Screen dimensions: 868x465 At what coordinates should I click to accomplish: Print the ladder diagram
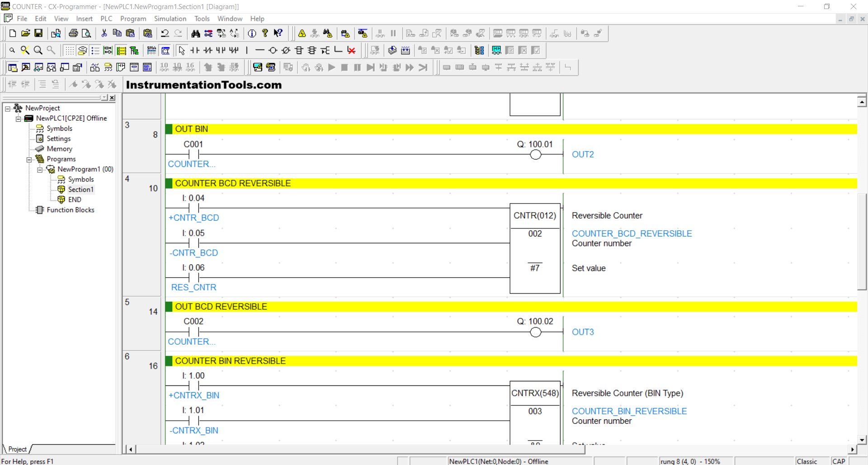pyautogui.click(x=73, y=33)
